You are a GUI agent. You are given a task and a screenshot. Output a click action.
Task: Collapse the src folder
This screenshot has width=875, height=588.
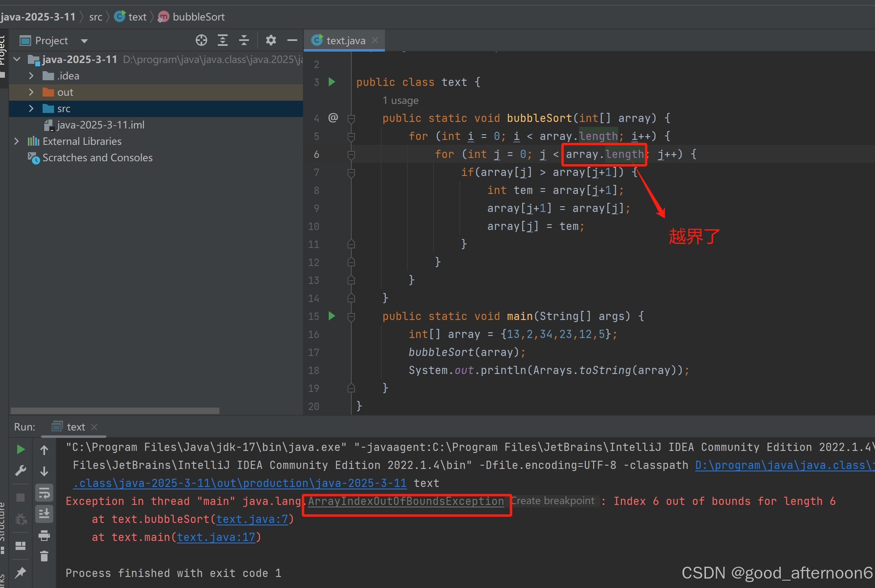click(x=31, y=108)
